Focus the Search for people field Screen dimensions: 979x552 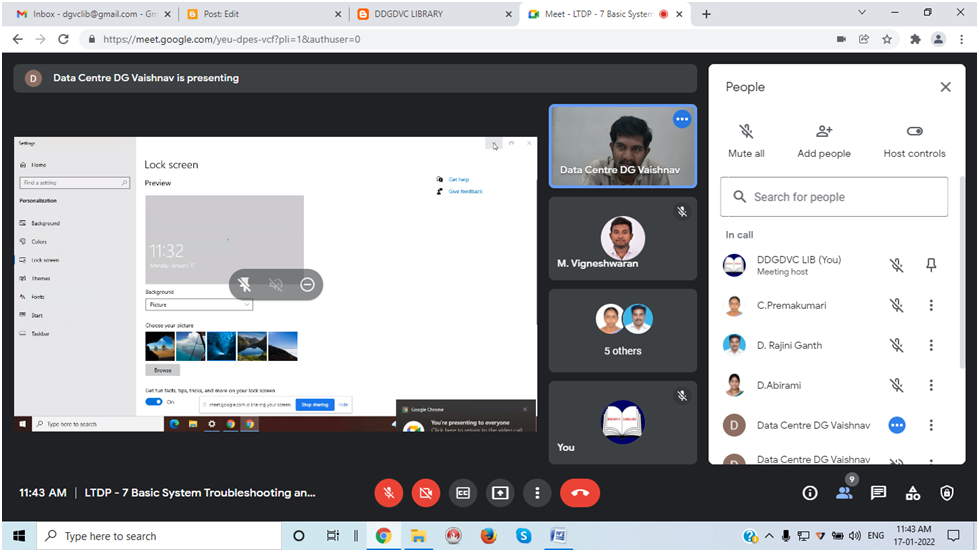(834, 197)
